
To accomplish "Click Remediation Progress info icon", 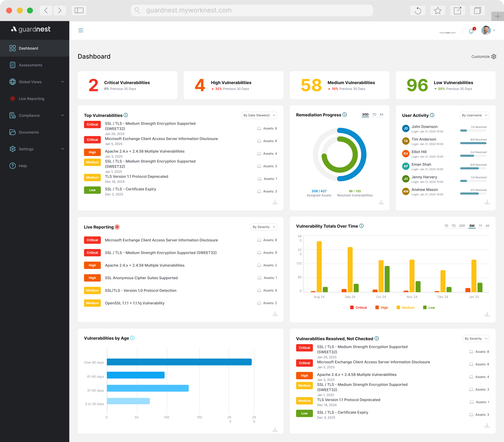I will (x=345, y=115).
